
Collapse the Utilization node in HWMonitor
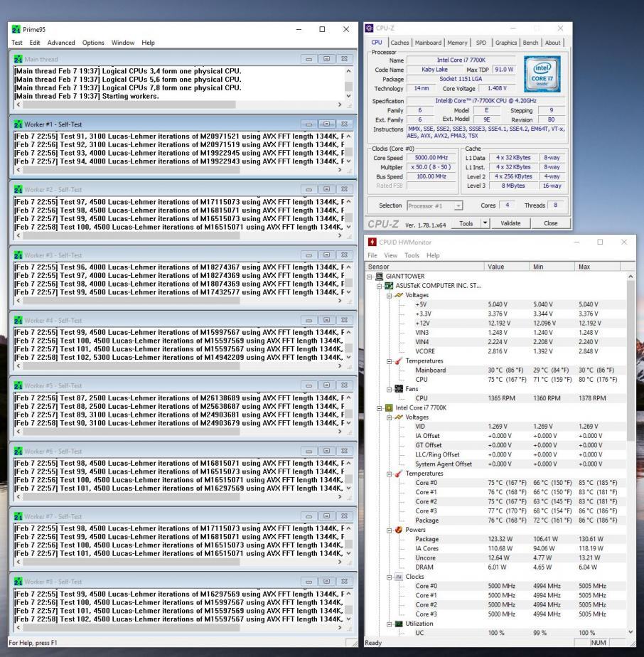[390, 624]
